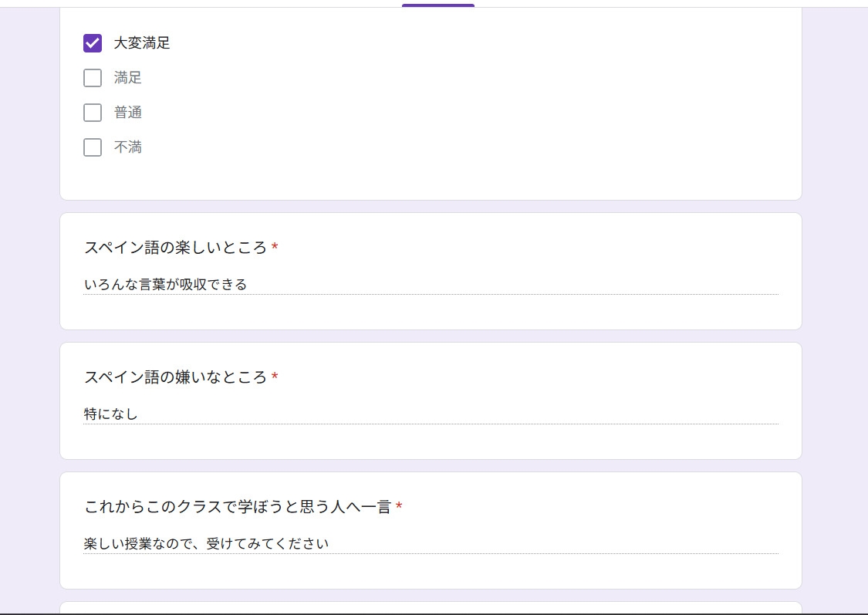
Task: Click required asterisk beside スペイン語の嫌いなところ
Action: (275, 377)
